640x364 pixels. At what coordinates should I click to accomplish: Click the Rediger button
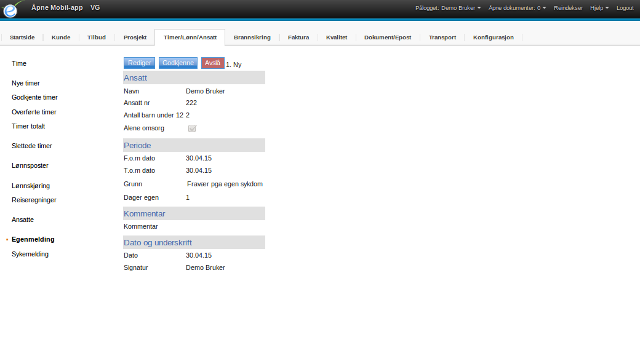(140, 63)
